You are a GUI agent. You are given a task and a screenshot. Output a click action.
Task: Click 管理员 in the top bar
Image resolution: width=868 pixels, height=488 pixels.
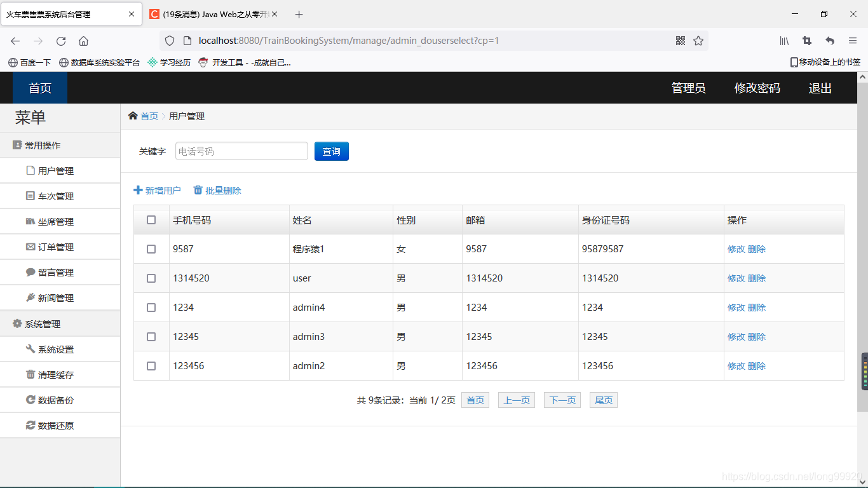(x=689, y=88)
